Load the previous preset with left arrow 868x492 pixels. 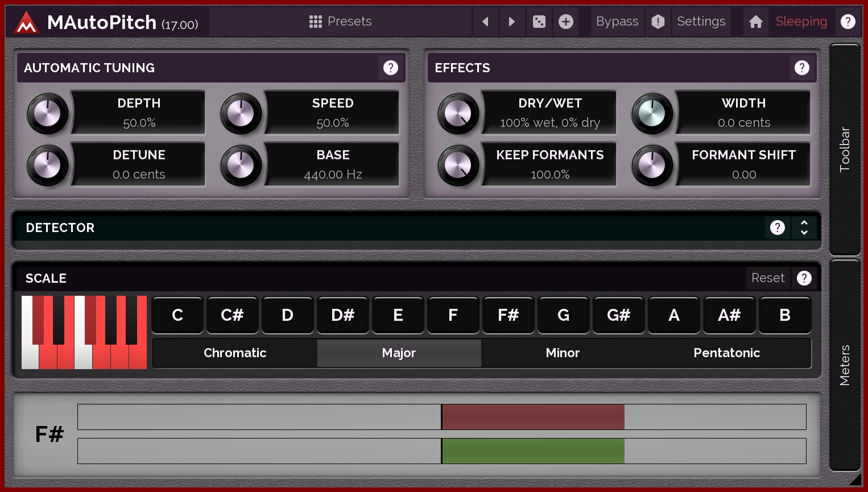485,22
